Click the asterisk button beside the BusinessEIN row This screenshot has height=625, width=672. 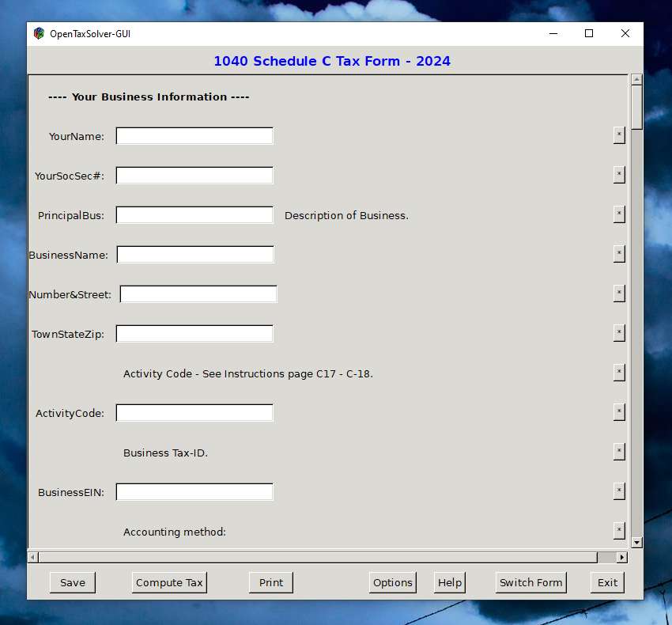(619, 491)
